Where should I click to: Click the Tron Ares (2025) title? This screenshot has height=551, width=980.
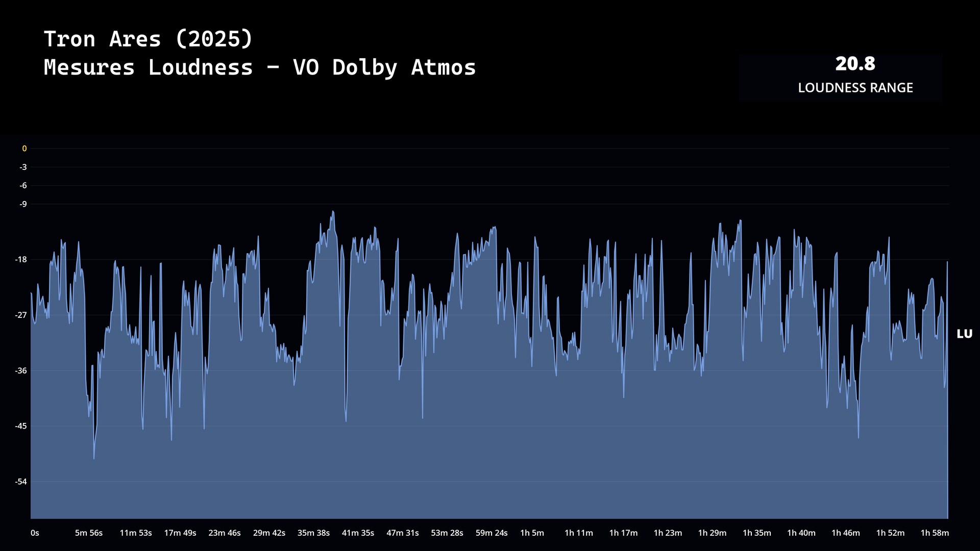148,39
